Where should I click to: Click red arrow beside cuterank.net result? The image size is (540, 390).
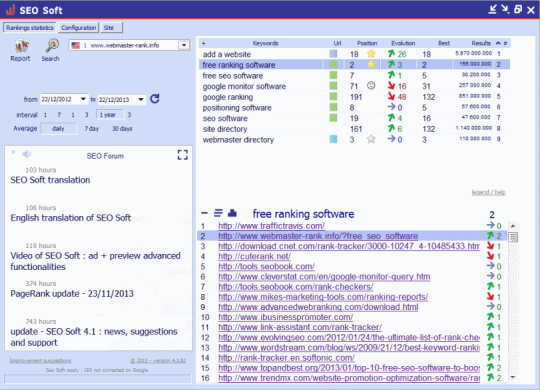point(490,256)
